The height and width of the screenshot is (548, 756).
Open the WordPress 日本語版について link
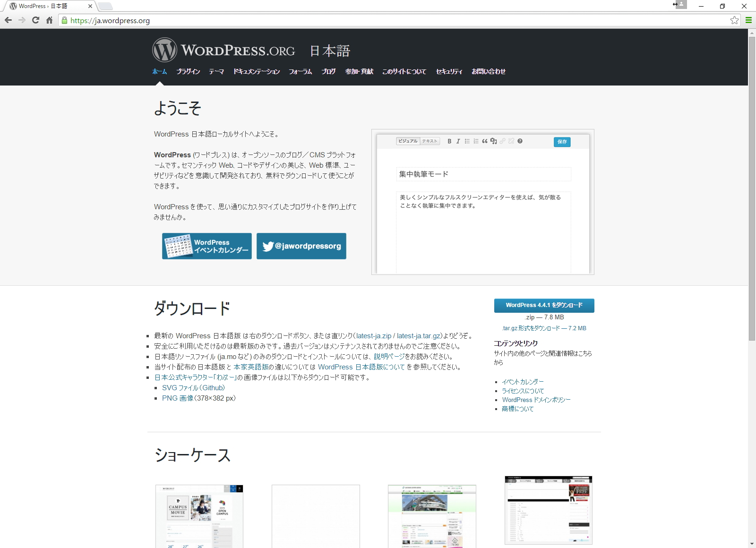tap(361, 367)
